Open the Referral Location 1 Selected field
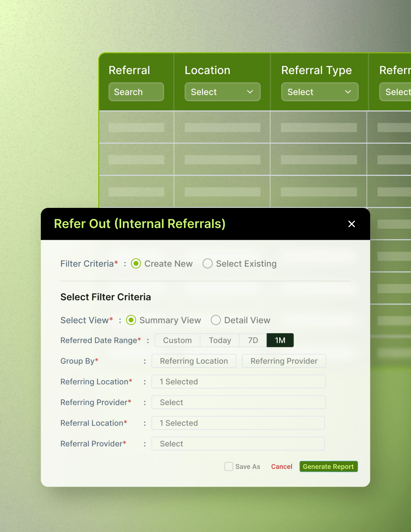 click(238, 423)
